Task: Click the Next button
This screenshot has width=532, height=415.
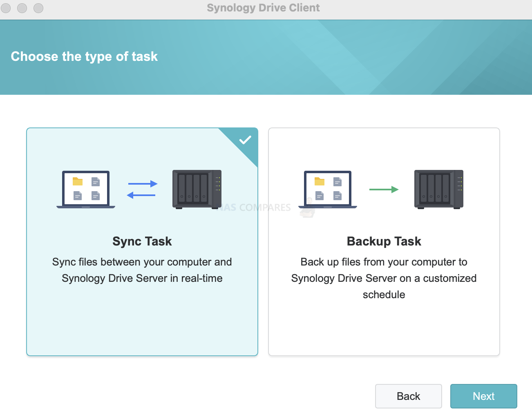Action: pyautogui.click(x=484, y=396)
